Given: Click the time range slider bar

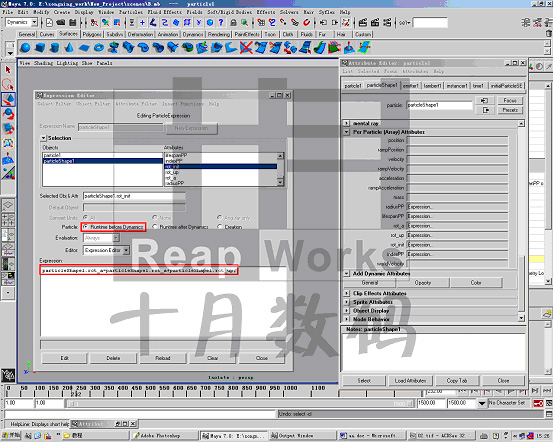Looking at the screenshot, I should tap(239, 403).
